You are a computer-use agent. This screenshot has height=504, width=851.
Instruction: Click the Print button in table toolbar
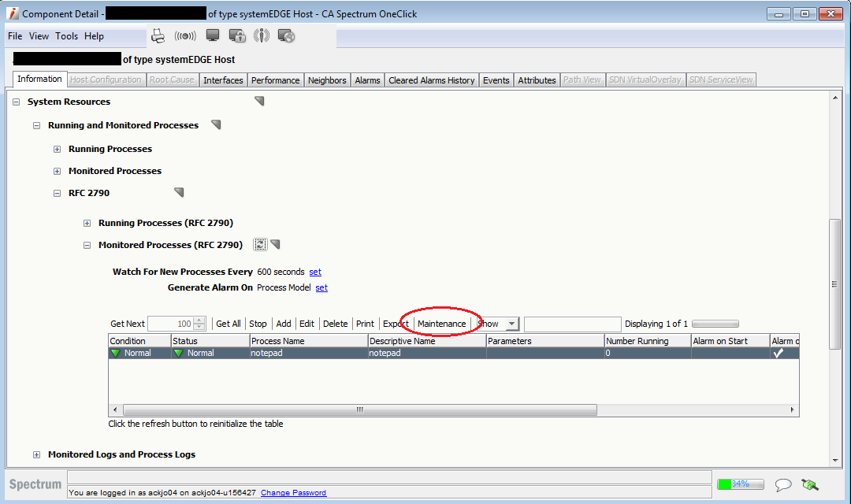(366, 324)
